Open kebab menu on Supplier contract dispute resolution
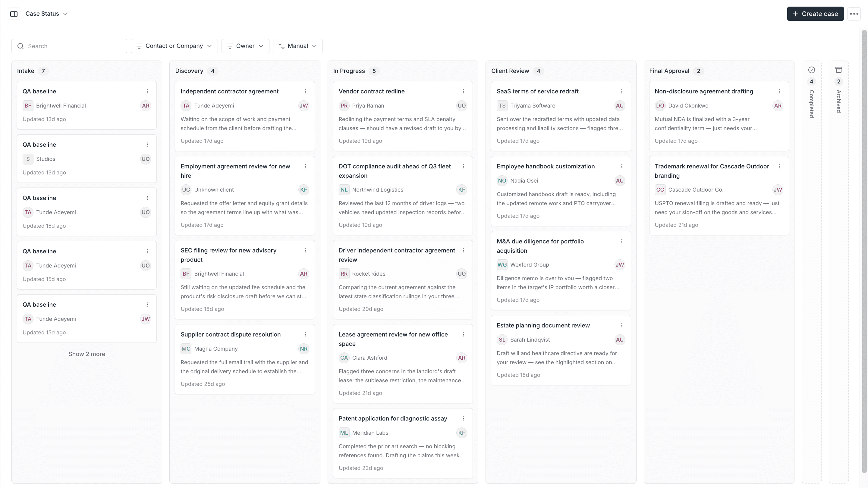Screen dimensions: 868x488 (x=305, y=334)
